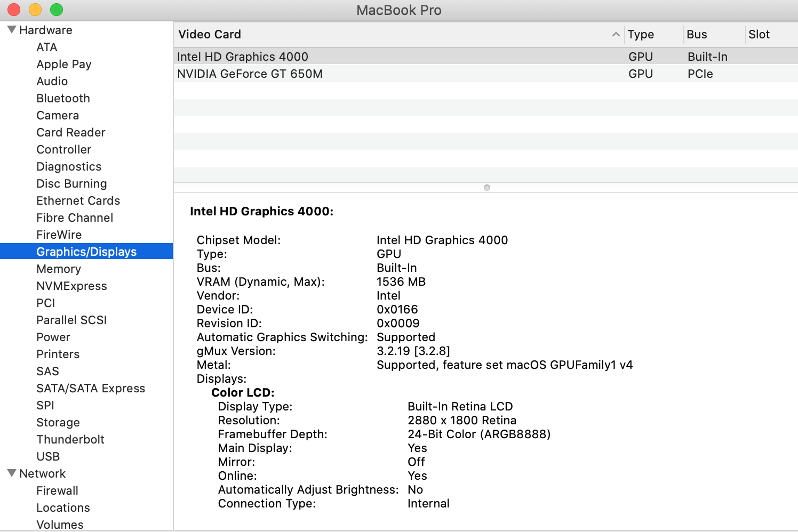The width and height of the screenshot is (798, 532).
Task: Open Volumes under Network
Action: [x=60, y=525]
